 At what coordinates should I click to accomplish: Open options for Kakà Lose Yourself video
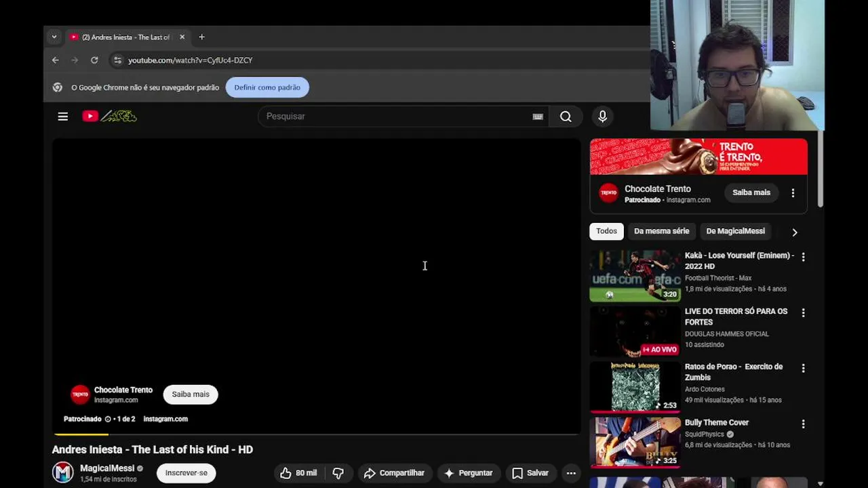(x=803, y=258)
